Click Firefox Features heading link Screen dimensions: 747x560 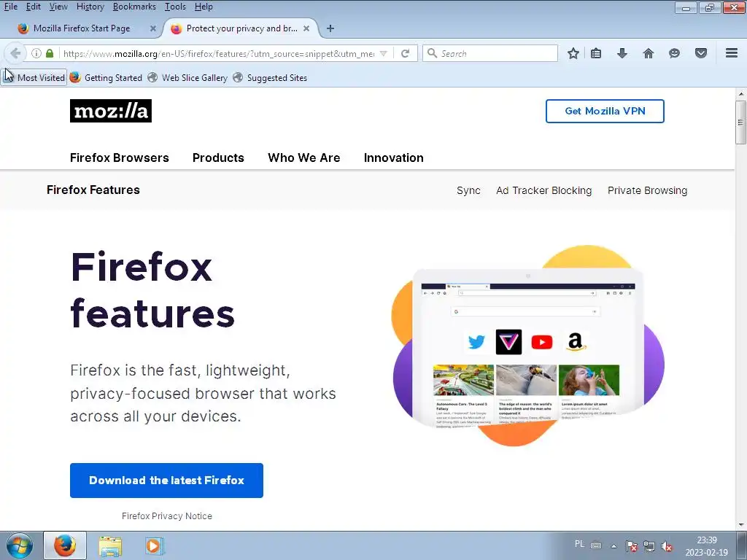coord(93,190)
